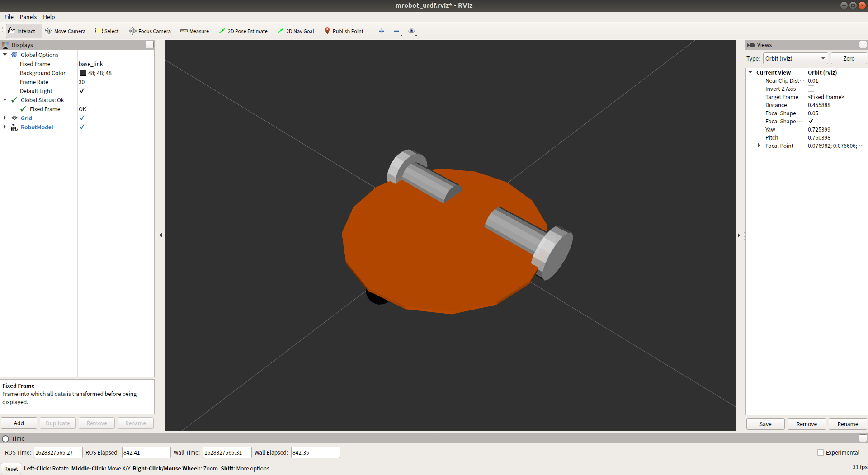This screenshot has height=475, width=868.
Task: Expand the Focal Point property
Action: click(759, 146)
